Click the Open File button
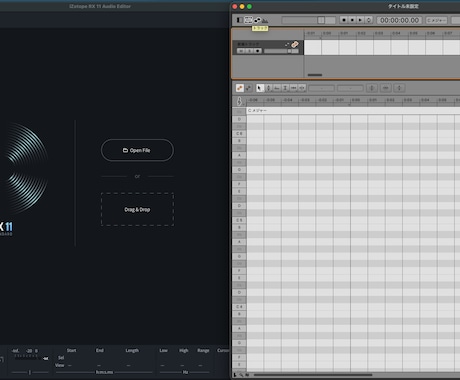460x380 pixels. 137,150
